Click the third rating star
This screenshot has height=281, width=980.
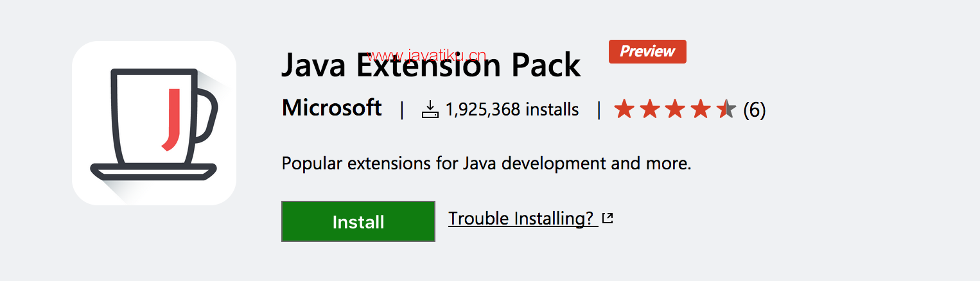pos(675,110)
